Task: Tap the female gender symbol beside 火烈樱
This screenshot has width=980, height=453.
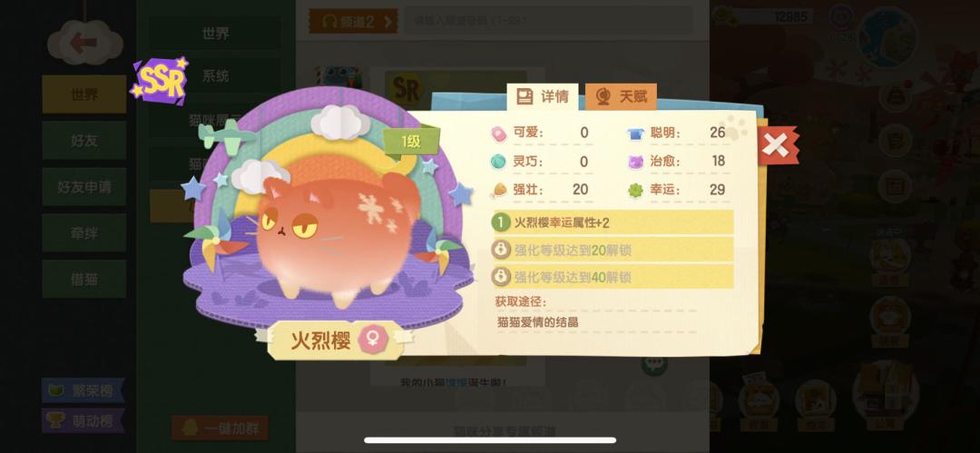Action: coord(373,340)
